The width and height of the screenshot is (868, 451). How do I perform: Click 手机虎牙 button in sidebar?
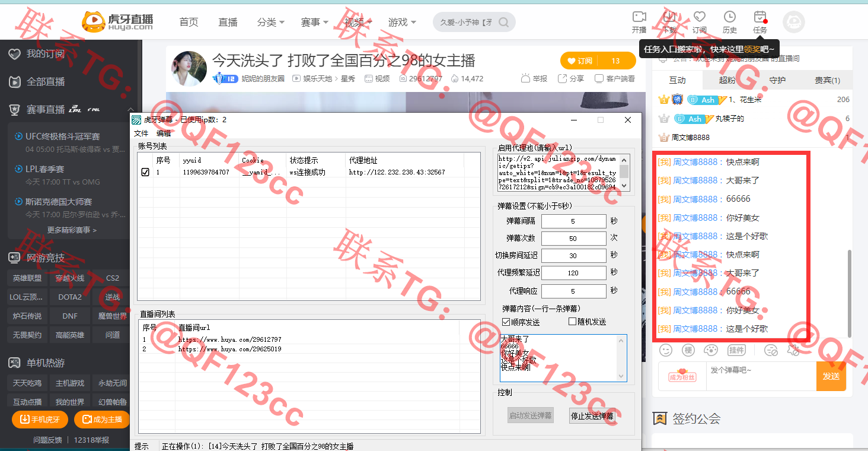point(40,420)
